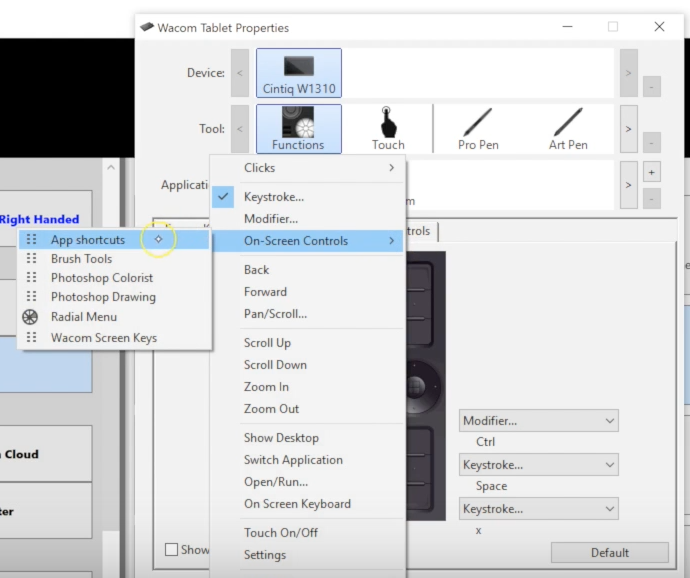This screenshot has width=690, height=578.
Task: Click plus button to add application
Action: [x=652, y=172]
